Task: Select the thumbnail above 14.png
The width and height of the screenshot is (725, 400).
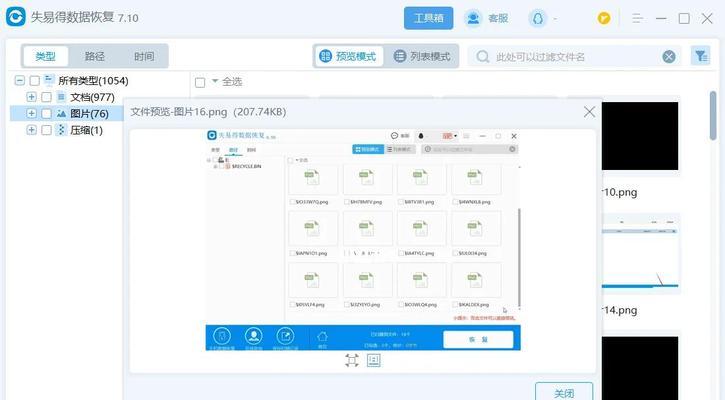Action: coord(640,253)
